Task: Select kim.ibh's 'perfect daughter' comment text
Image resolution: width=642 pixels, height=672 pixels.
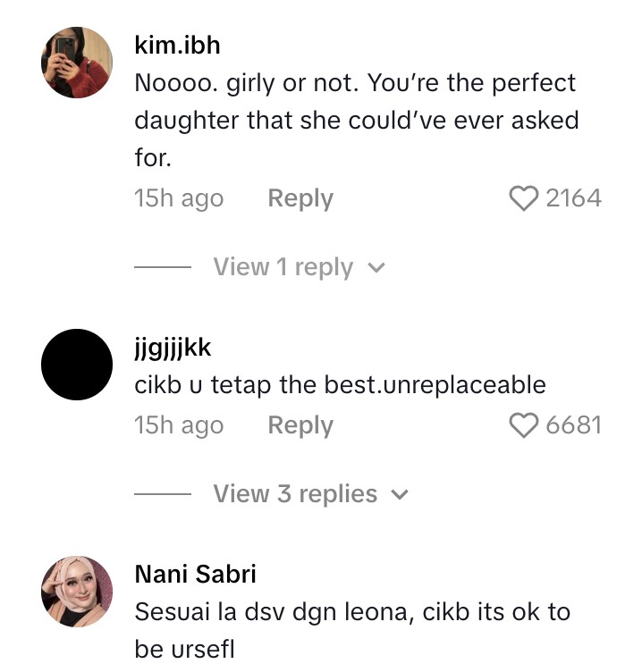Action: [356, 121]
